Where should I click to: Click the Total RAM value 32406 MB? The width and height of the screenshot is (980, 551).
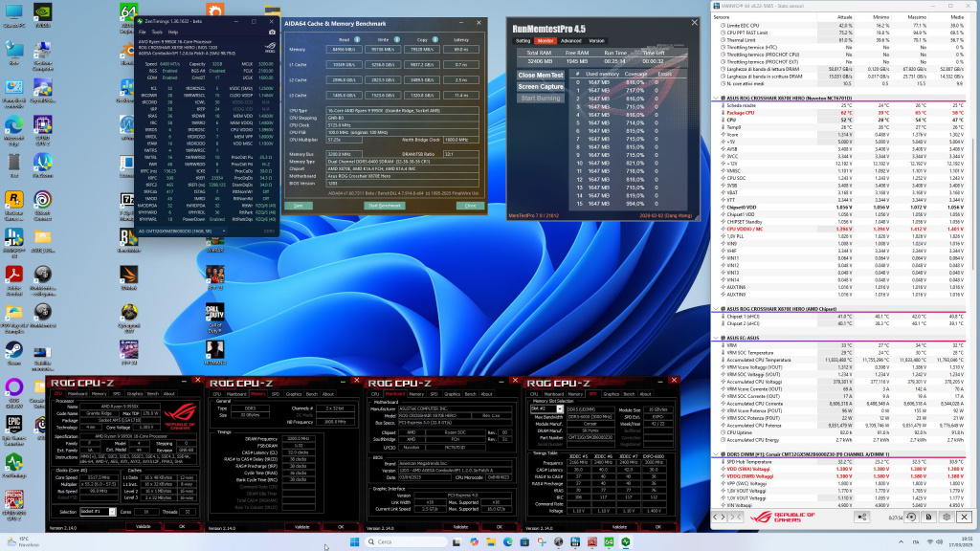pyautogui.click(x=540, y=61)
